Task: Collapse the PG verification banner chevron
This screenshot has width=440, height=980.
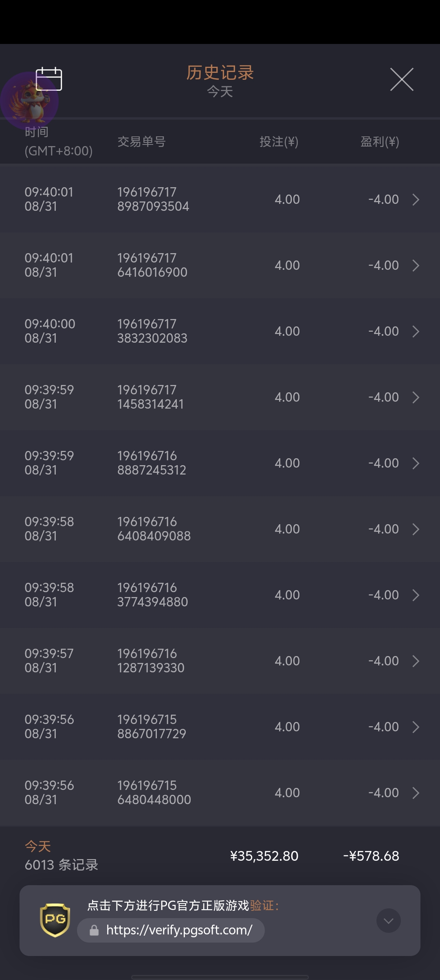Action: [x=388, y=921]
